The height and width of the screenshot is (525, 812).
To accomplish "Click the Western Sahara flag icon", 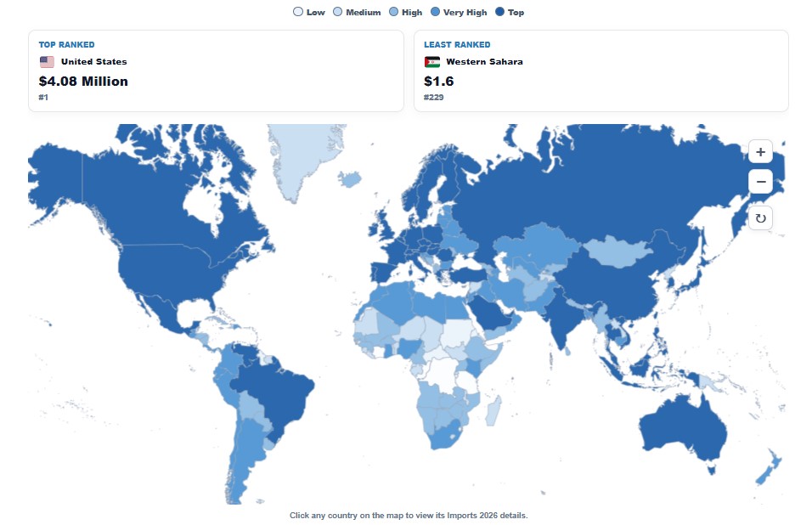I will pos(431,62).
